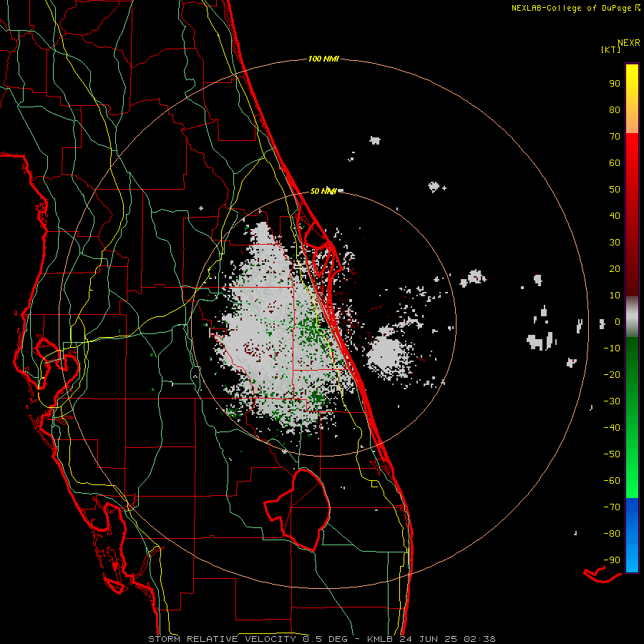Click the NEXR label above the color scale
Viewport: 644px width, 644px height.
(628, 43)
